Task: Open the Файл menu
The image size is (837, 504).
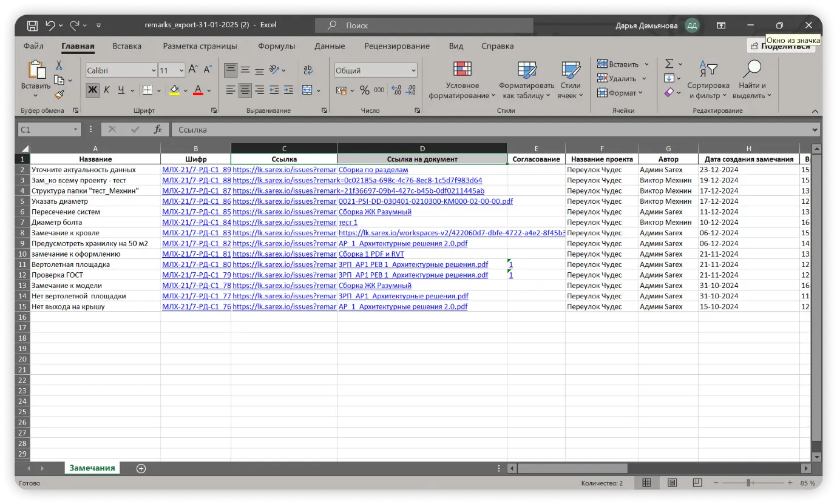Action: click(33, 46)
